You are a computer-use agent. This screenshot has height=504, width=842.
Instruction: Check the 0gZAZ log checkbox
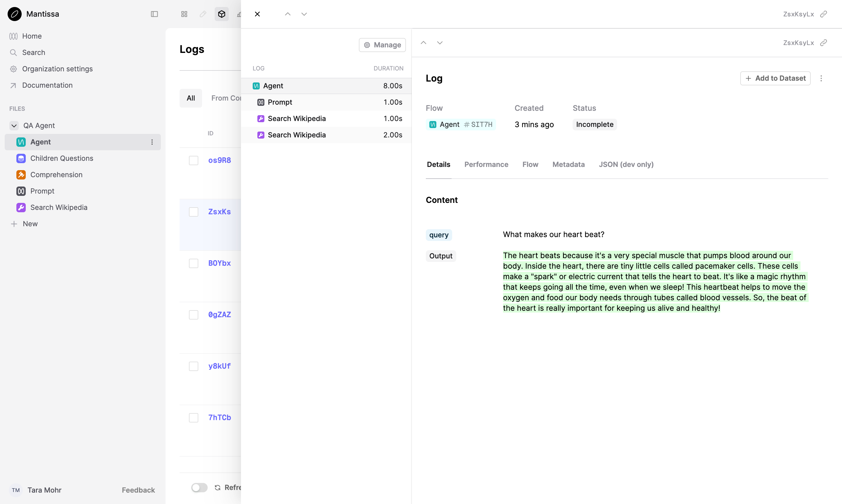tap(193, 315)
